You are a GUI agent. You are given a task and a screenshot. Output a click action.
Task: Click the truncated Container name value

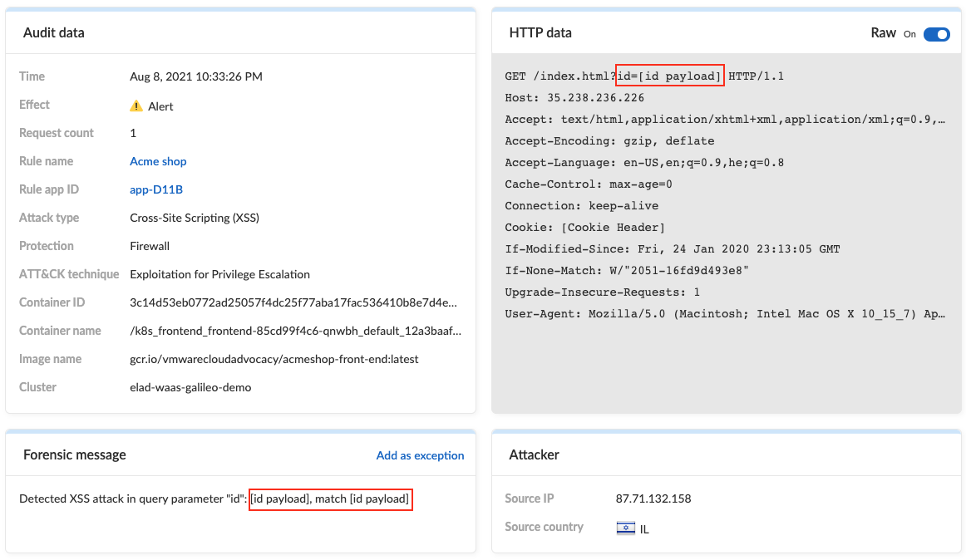[295, 331]
